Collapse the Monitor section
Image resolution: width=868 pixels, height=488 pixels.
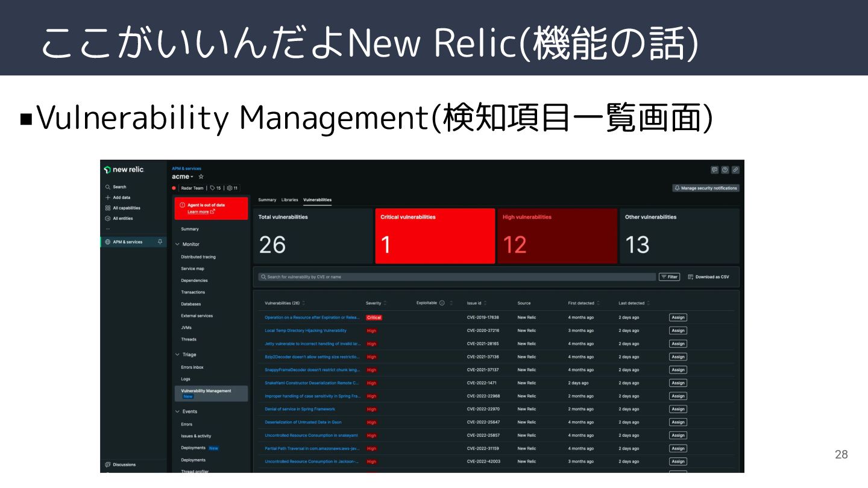pos(187,245)
